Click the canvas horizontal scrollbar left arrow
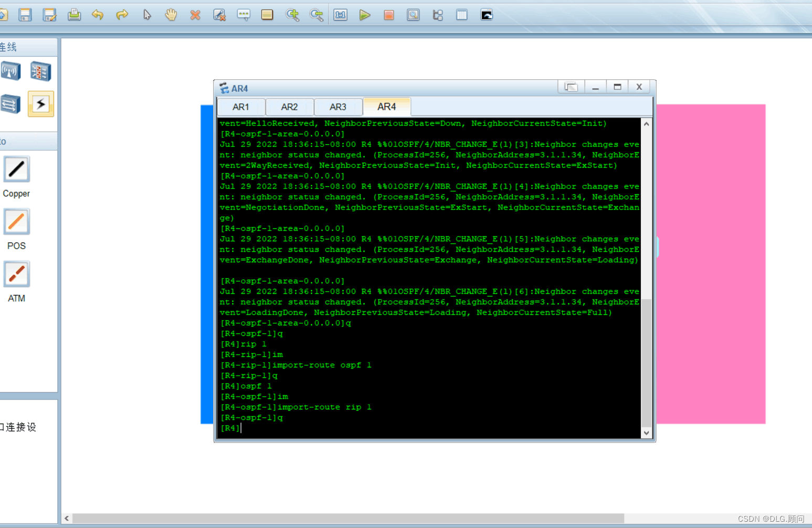 coord(67,519)
